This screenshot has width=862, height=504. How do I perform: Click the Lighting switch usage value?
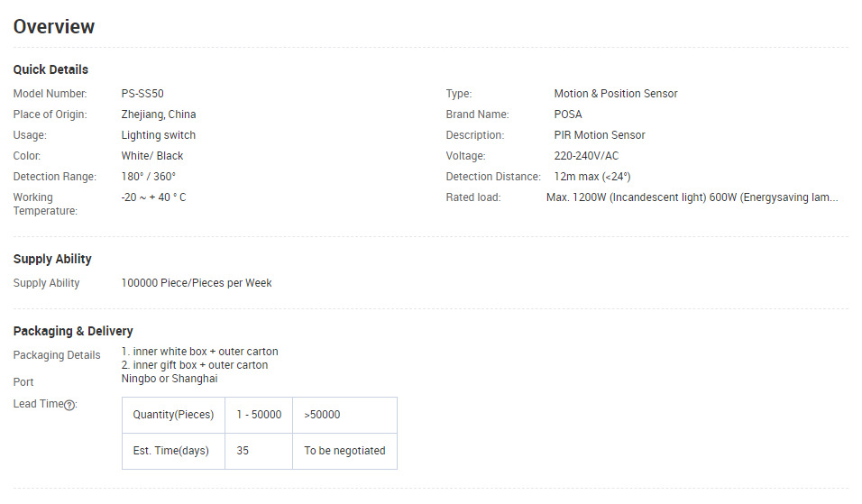tap(159, 135)
